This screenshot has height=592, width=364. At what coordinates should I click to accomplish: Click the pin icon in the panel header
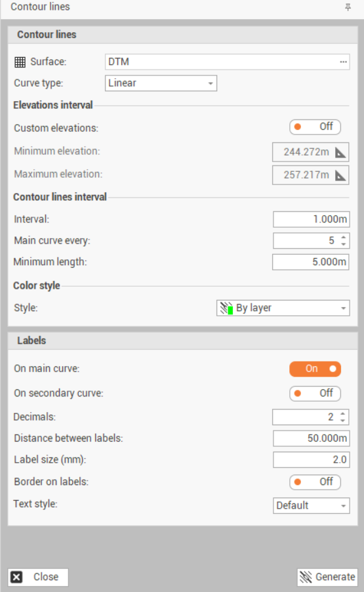click(x=348, y=7)
